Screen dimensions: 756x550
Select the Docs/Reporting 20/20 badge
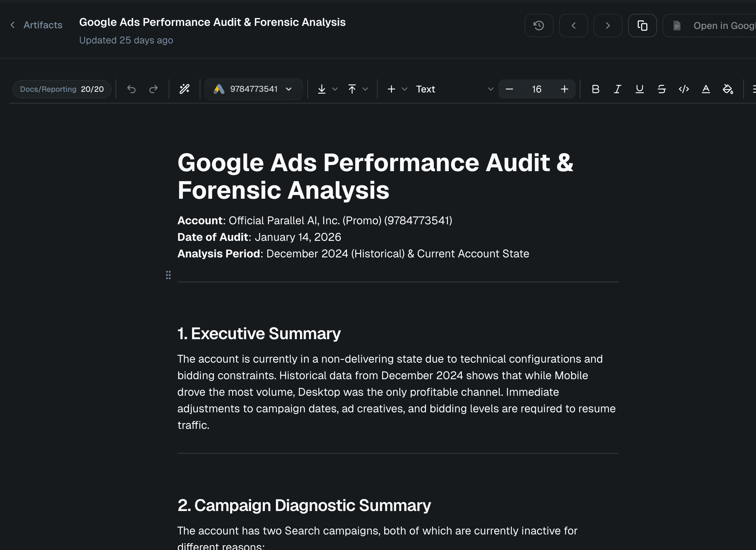click(62, 89)
